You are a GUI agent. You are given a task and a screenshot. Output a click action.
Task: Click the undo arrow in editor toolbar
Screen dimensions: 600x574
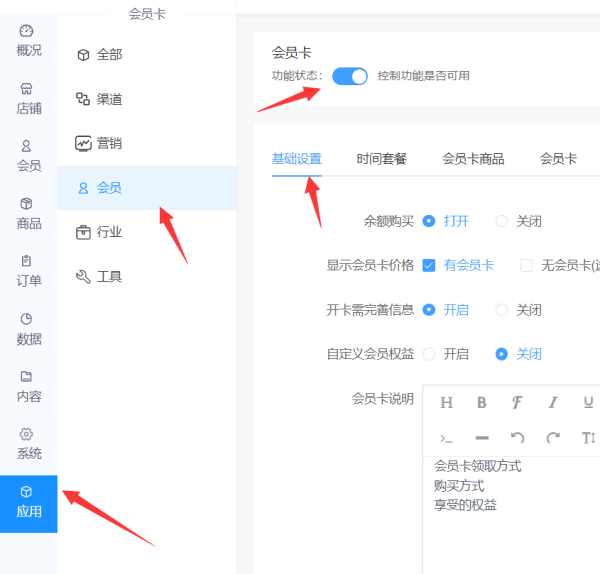(x=517, y=437)
